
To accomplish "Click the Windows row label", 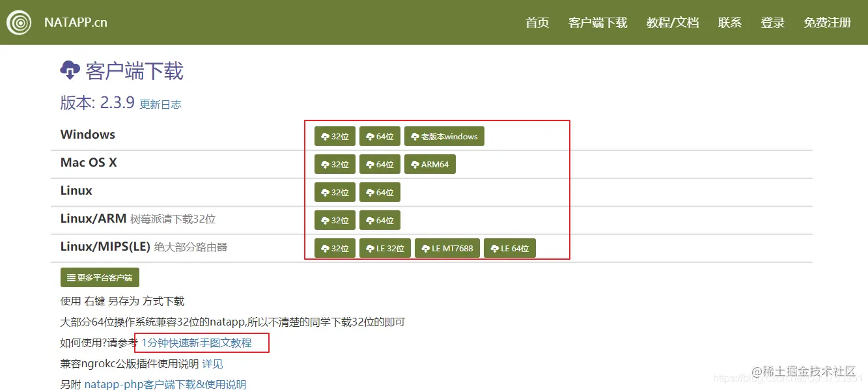I will coord(88,134).
